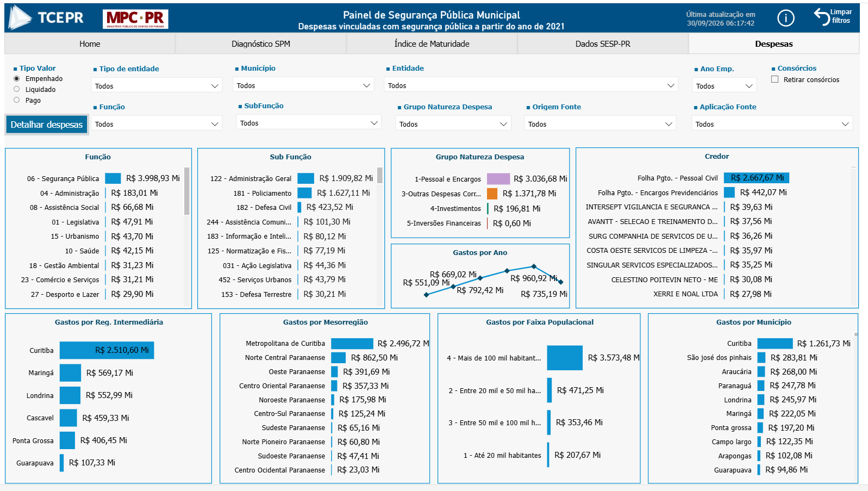Viewport: 868px width, 491px height.
Task: Switch to the Home tab
Action: click(90, 44)
